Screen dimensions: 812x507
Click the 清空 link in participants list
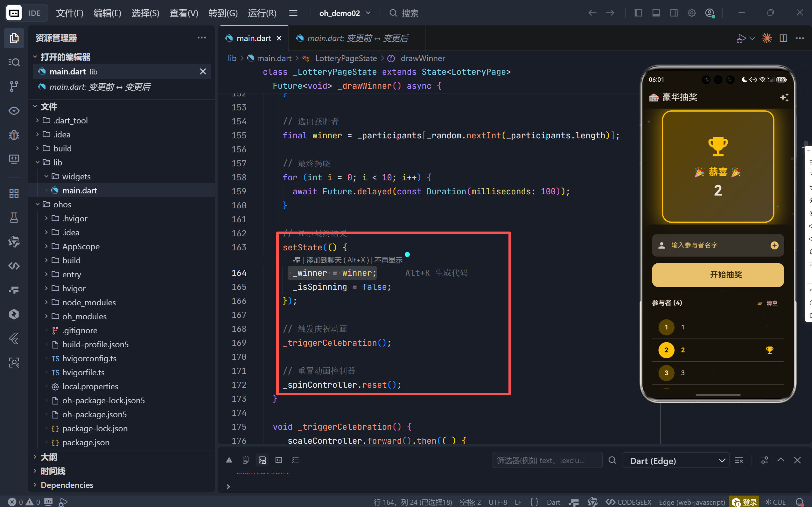[x=771, y=303]
